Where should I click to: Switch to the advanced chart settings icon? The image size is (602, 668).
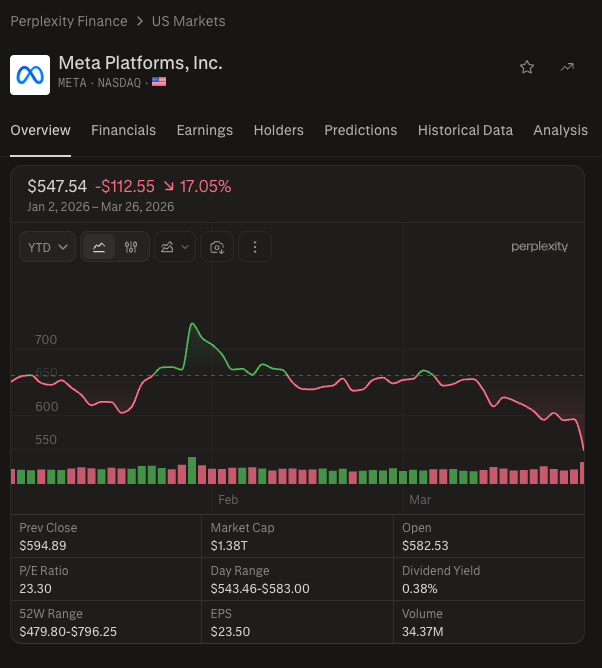tap(131, 247)
